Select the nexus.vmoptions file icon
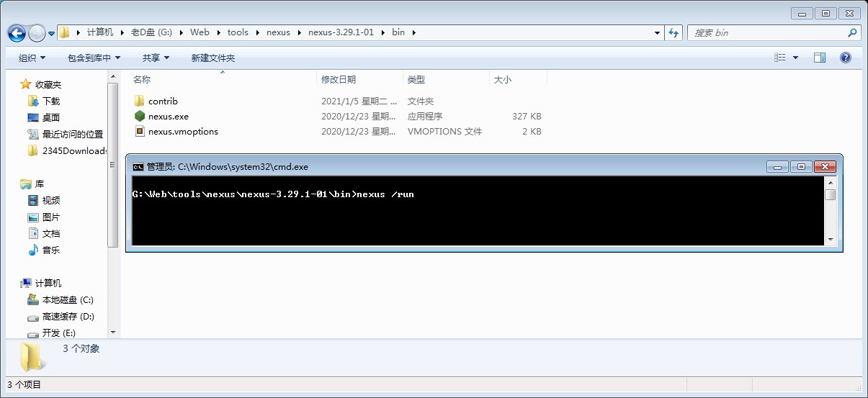The image size is (868, 398). click(140, 131)
